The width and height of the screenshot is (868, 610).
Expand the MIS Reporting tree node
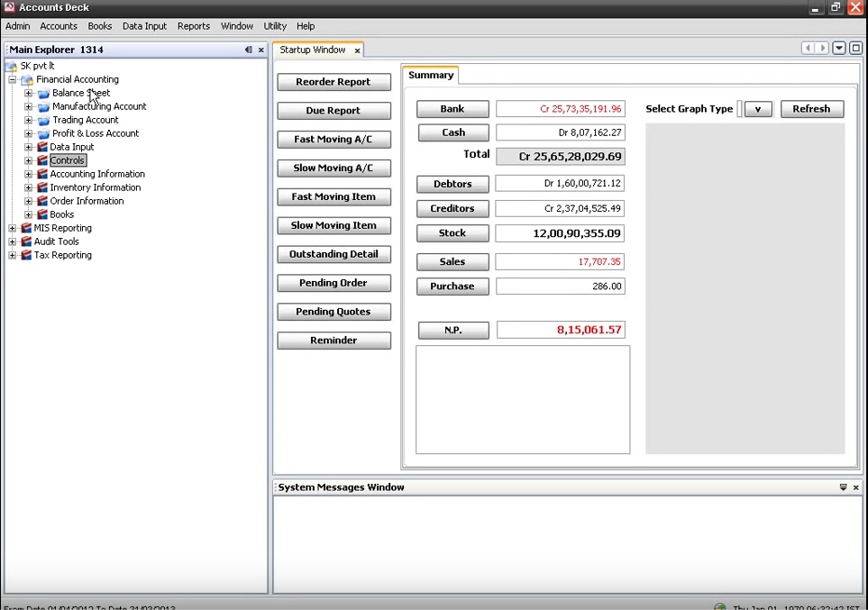pos(13,228)
